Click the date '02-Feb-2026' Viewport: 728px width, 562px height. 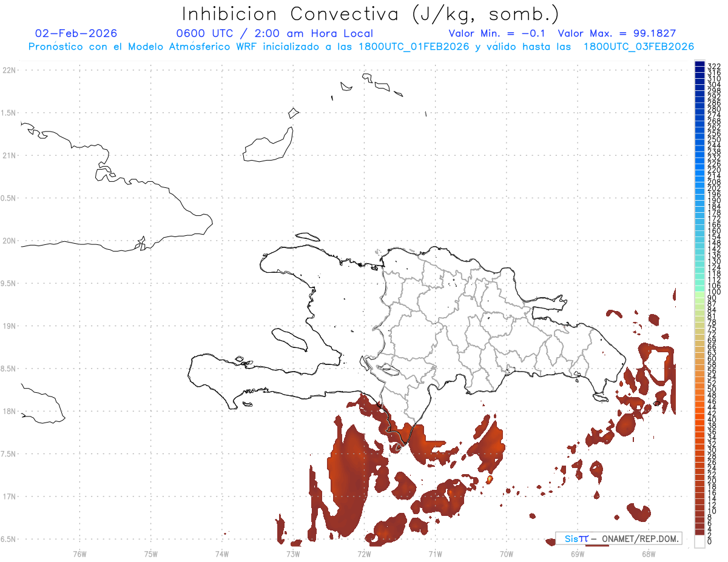click(x=76, y=33)
